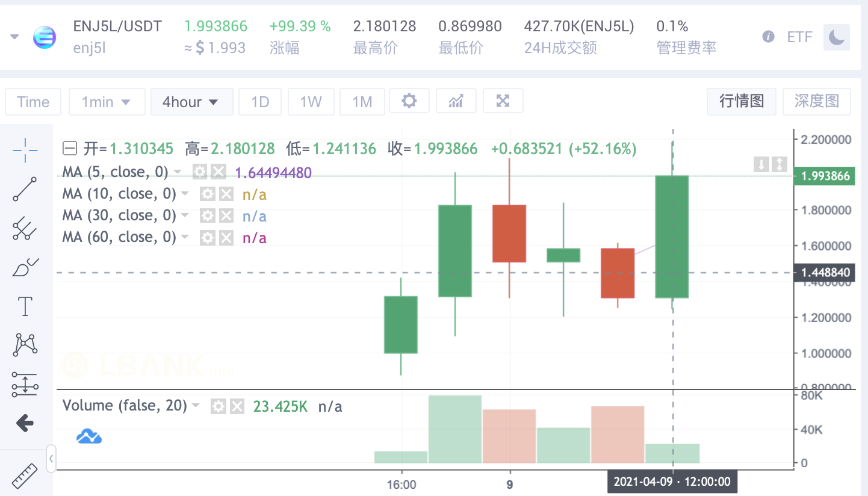Open chart settings gear
The height and width of the screenshot is (496, 868).
click(x=409, y=101)
